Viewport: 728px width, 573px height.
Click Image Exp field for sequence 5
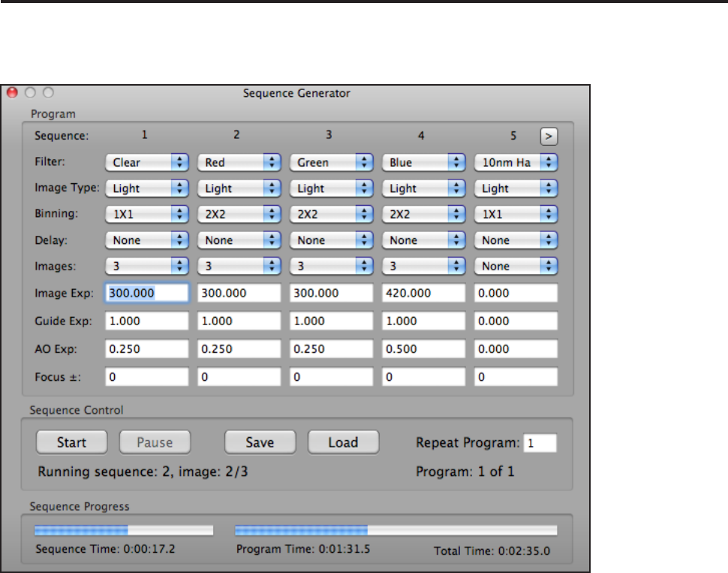point(516,293)
